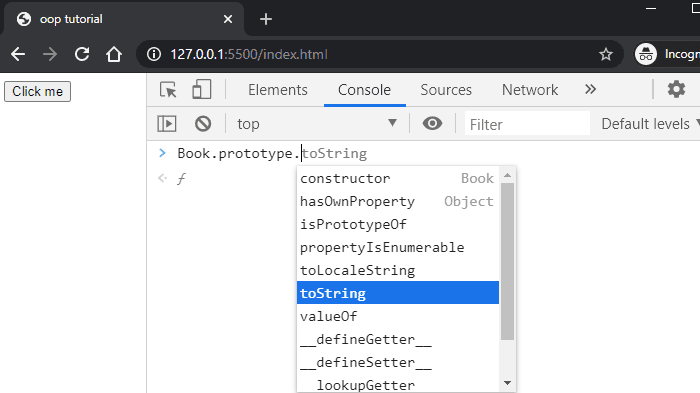Choose hasOwnProperty from autocomplete list
700x393 pixels.
tap(398, 201)
